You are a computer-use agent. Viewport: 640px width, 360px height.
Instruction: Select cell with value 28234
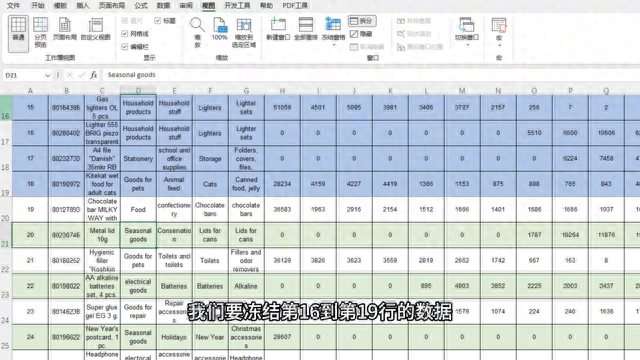pos(282,184)
